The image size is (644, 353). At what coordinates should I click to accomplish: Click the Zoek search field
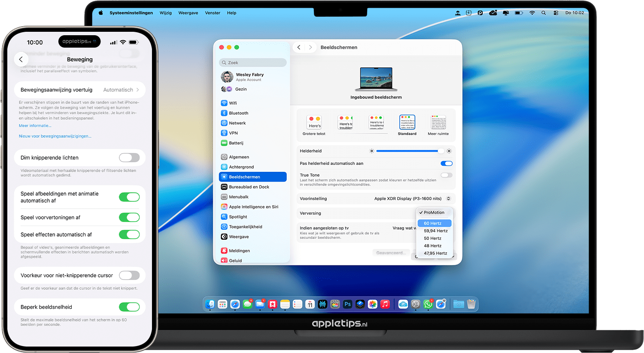tap(253, 63)
